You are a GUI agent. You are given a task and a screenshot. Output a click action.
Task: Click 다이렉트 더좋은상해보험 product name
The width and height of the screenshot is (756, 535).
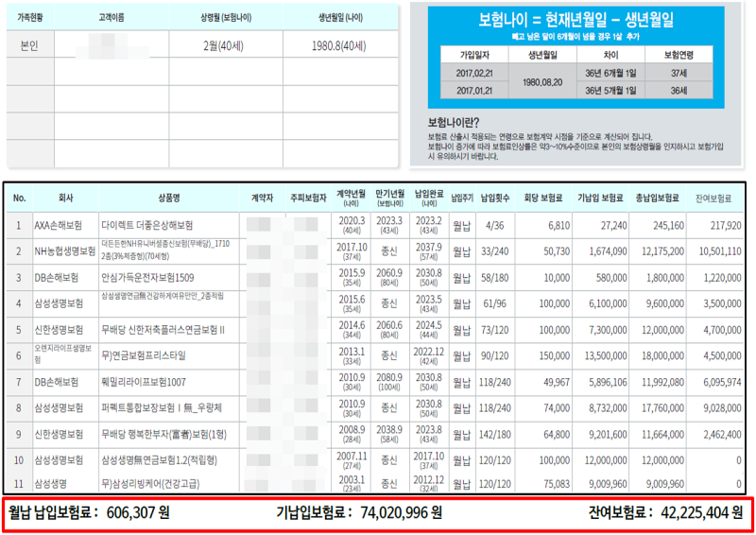coord(147,225)
